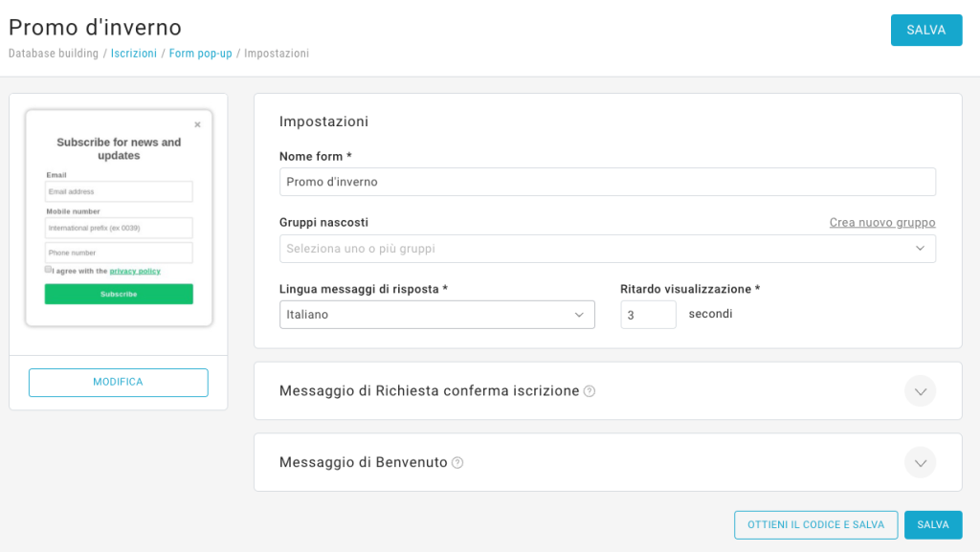Click help icon beside Messaggio di Richiesta conferma iscrizione
This screenshot has height=552, width=980.
pos(590,391)
